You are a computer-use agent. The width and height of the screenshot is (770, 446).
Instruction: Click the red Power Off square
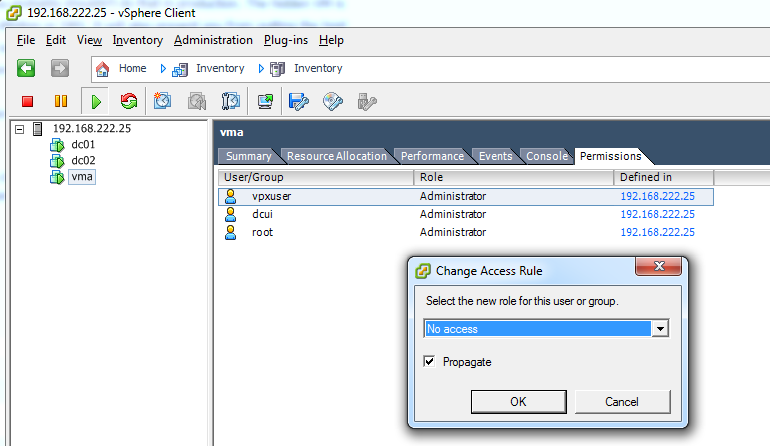click(x=28, y=101)
